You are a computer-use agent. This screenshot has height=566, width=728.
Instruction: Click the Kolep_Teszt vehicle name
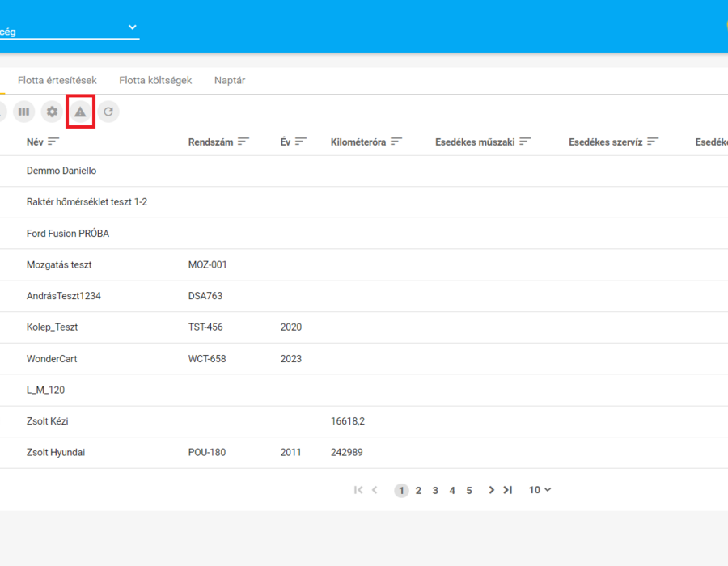52,327
